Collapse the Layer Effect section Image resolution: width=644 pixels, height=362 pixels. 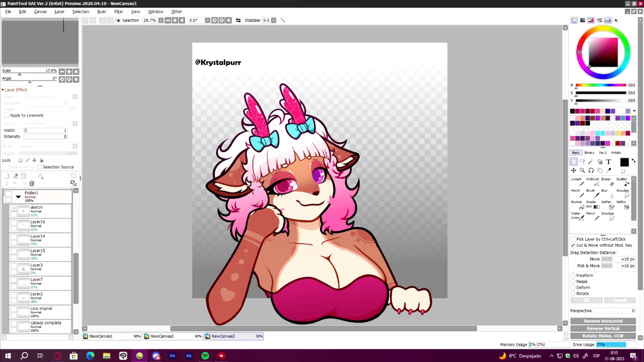coord(3,90)
